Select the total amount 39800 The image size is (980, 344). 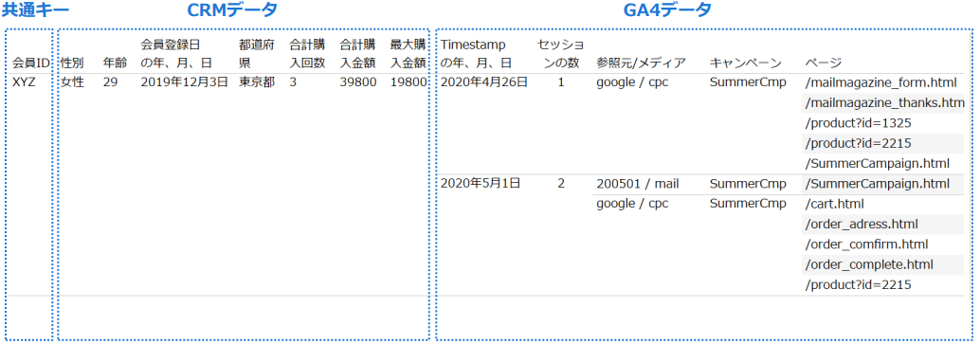[358, 81]
